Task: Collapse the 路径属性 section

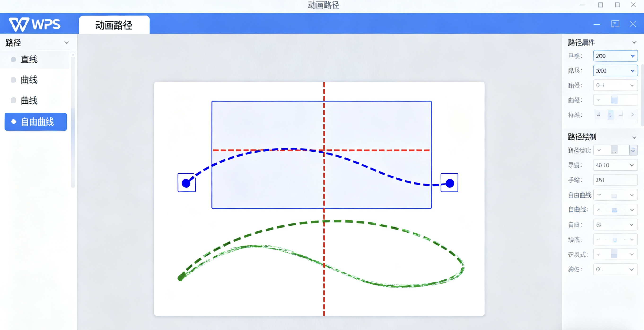Action: tap(634, 43)
